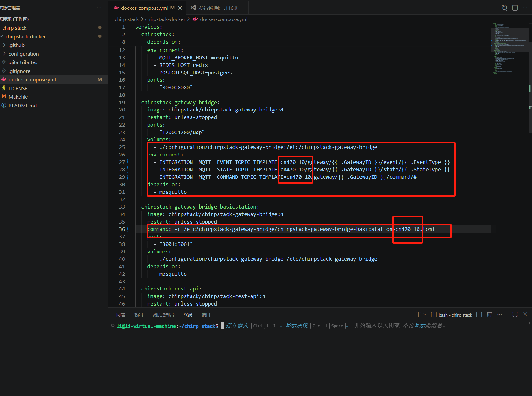Click the sticky scroll line 'chirpstack:'
The image size is (532, 396).
point(158,35)
